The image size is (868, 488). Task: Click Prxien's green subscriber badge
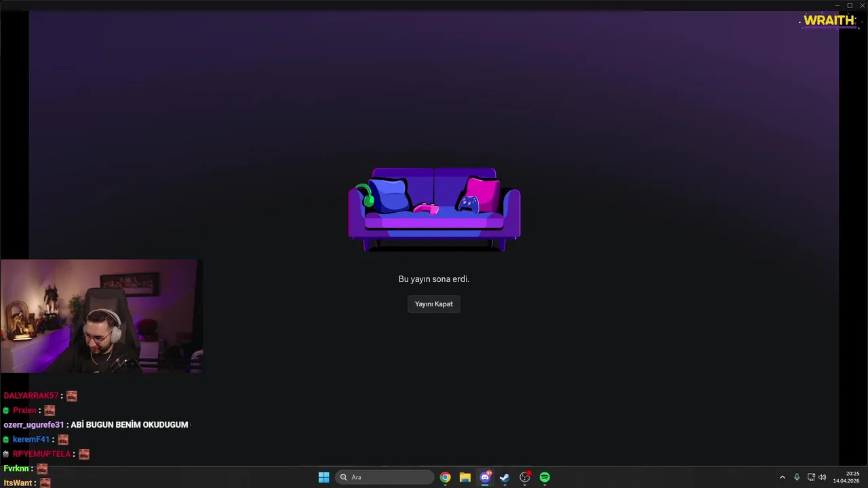[x=6, y=411]
